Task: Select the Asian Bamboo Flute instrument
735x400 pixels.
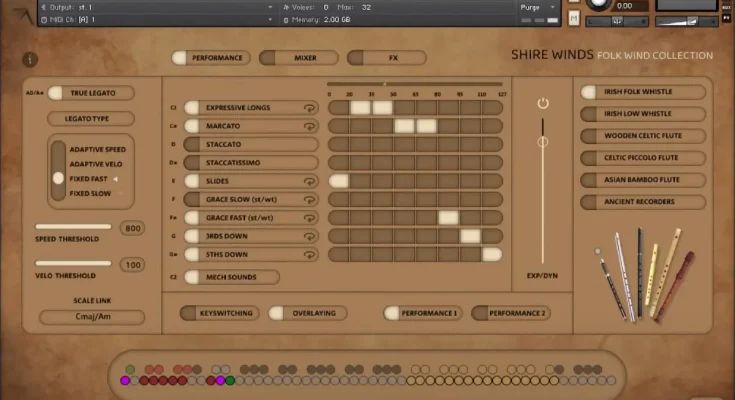Action: click(643, 180)
